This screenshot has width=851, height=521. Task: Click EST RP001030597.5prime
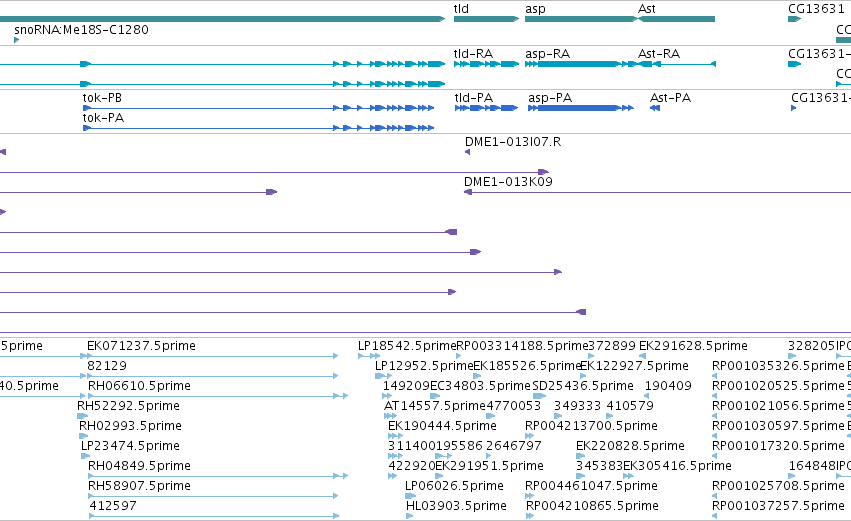pyautogui.click(x=778, y=426)
